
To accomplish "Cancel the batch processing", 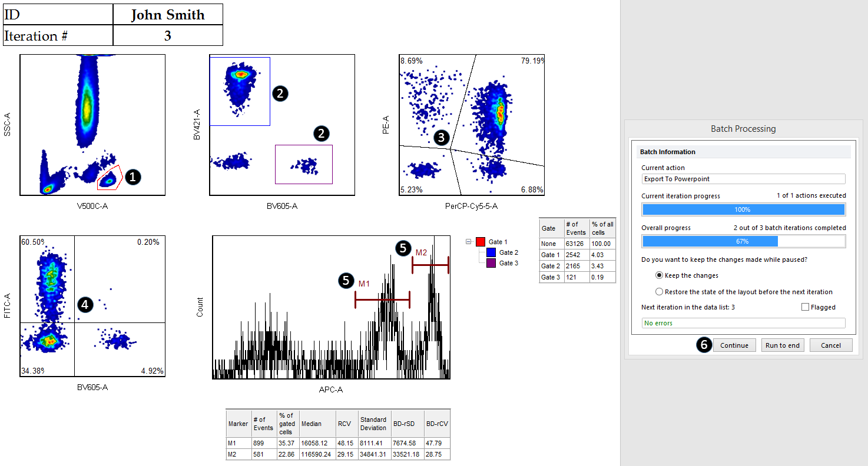I will pyautogui.click(x=830, y=345).
